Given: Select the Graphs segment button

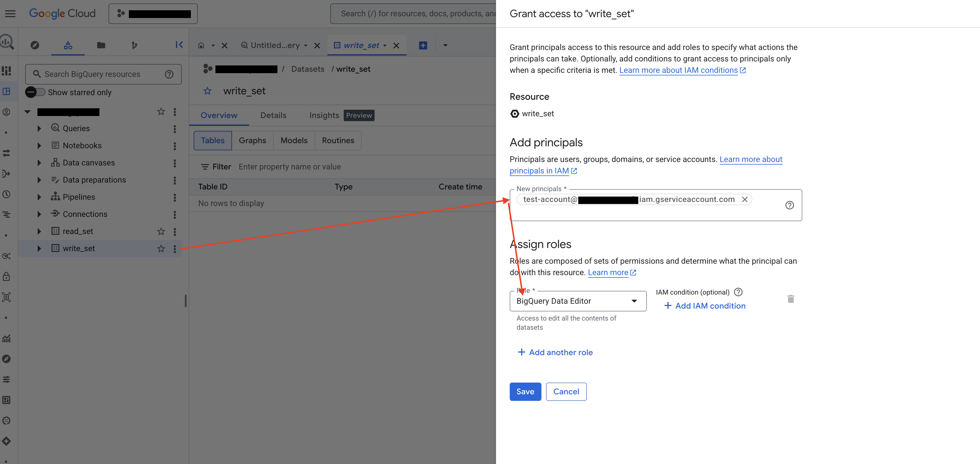Looking at the screenshot, I should (x=252, y=140).
